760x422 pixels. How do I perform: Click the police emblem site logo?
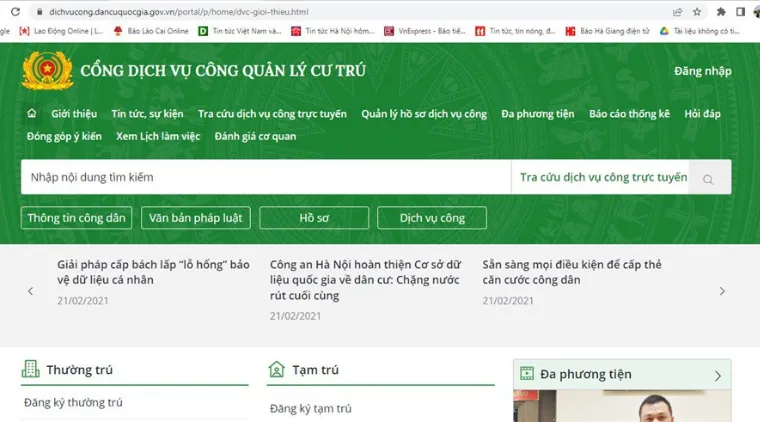[x=48, y=71]
